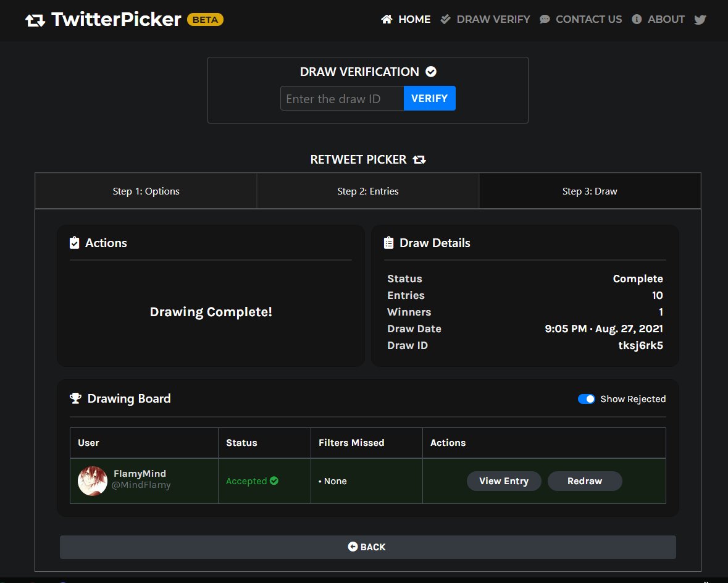Click Redraw for FlamyMind
Screen dimensions: 728x583
585,481
